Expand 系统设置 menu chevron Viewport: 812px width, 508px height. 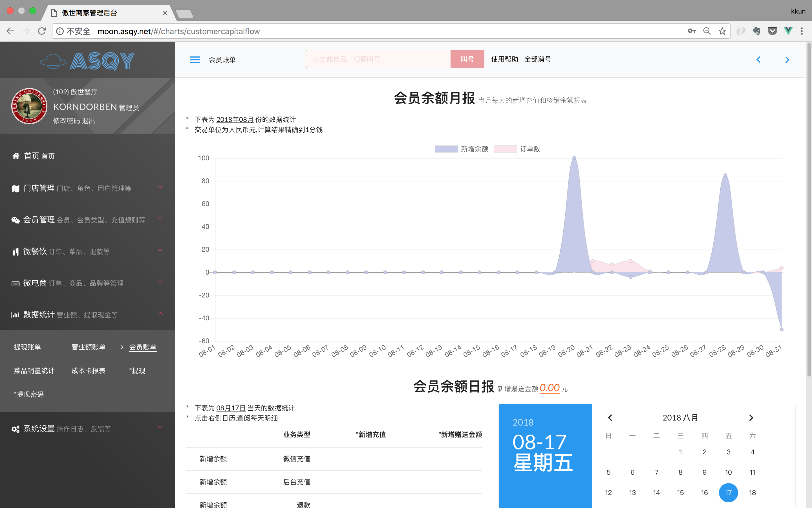click(x=160, y=427)
